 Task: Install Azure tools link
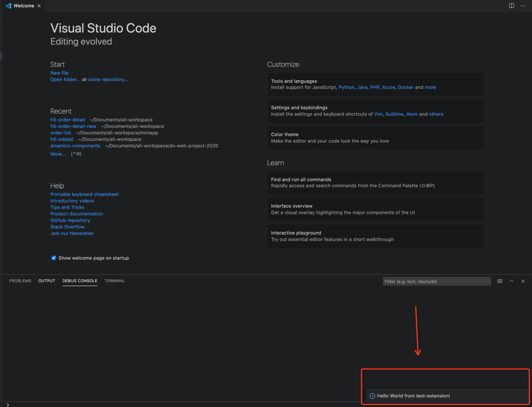388,87
